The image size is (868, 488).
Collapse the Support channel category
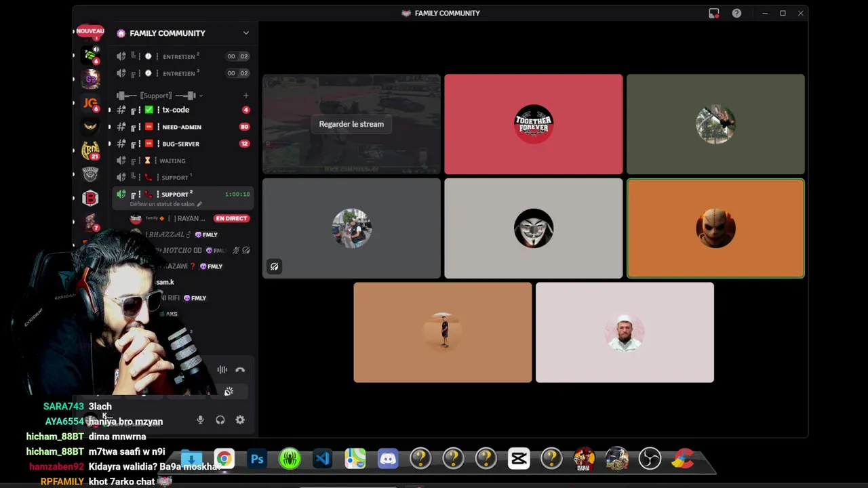[159, 96]
